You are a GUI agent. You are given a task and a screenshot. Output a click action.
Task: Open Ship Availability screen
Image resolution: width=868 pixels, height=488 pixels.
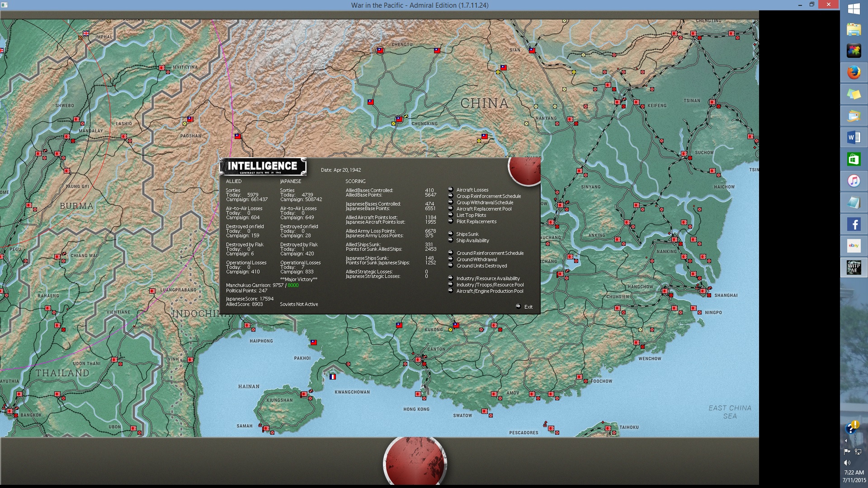(472, 240)
